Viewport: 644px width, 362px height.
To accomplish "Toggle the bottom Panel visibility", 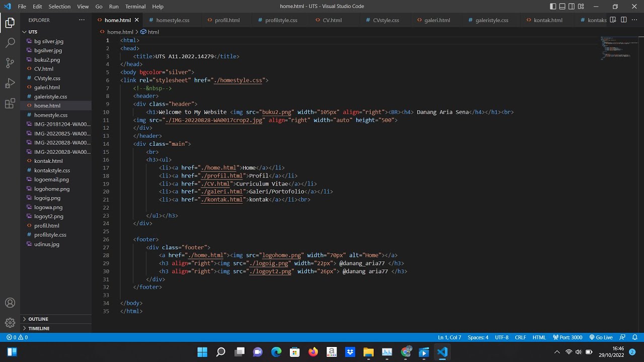I will click(562, 7).
